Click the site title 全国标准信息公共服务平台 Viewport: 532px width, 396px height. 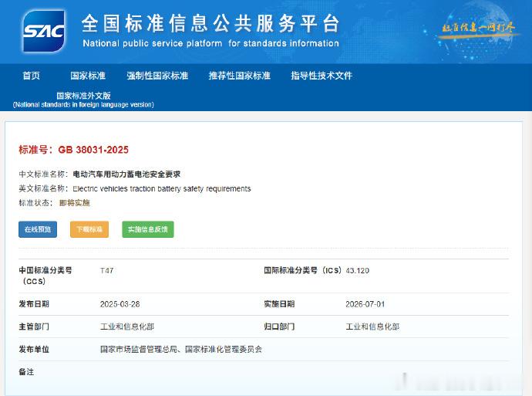(210, 23)
